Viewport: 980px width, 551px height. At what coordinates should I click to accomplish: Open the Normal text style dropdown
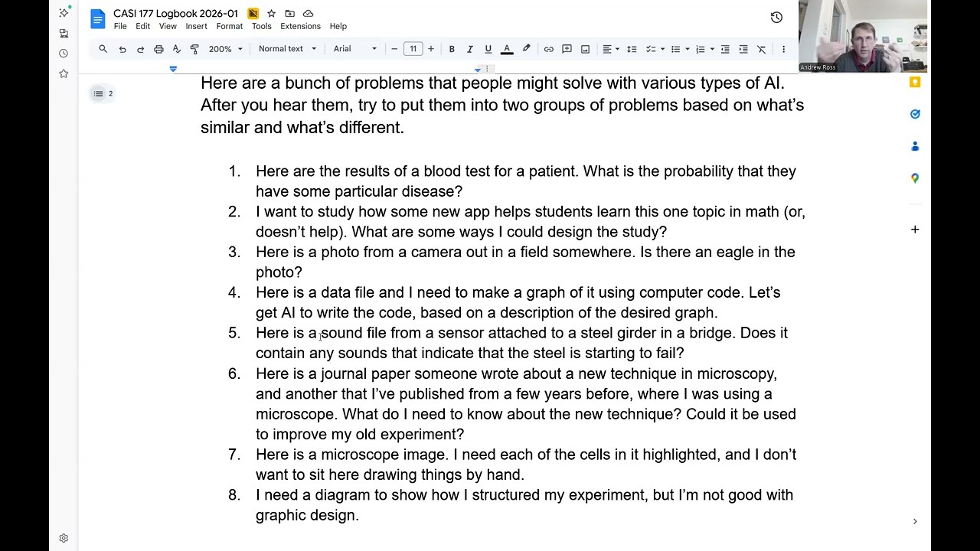tap(287, 49)
